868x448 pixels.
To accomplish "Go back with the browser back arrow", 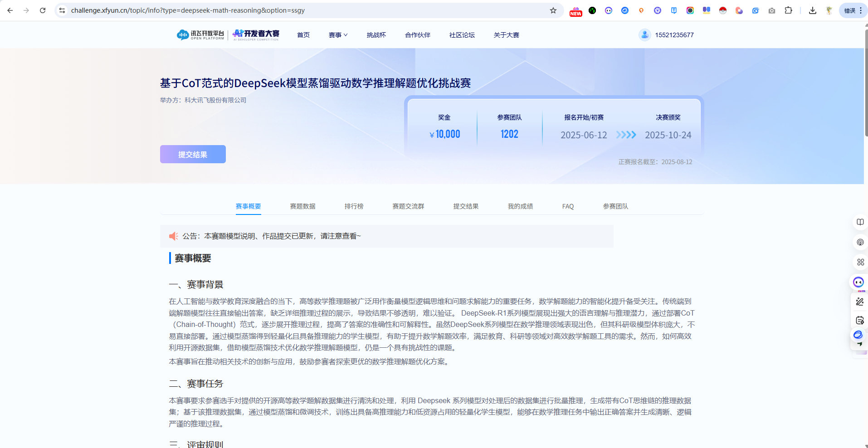I will click(10, 10).
